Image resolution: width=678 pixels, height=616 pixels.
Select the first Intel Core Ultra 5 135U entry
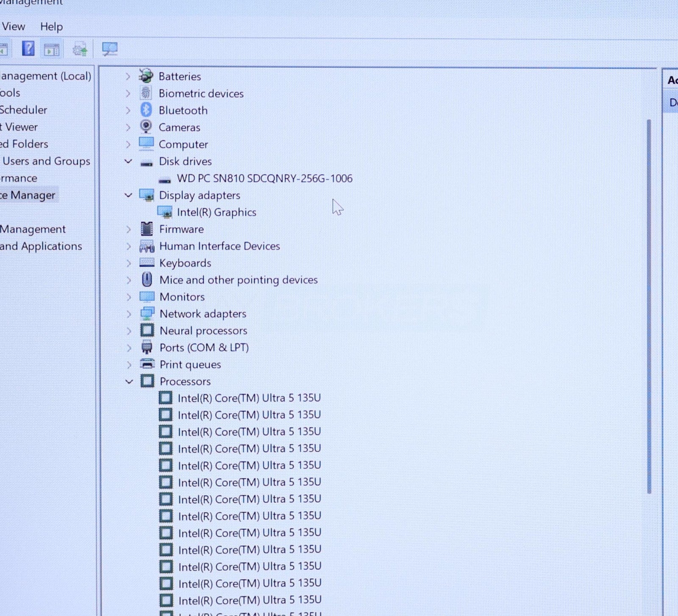(x=249, y=398)
